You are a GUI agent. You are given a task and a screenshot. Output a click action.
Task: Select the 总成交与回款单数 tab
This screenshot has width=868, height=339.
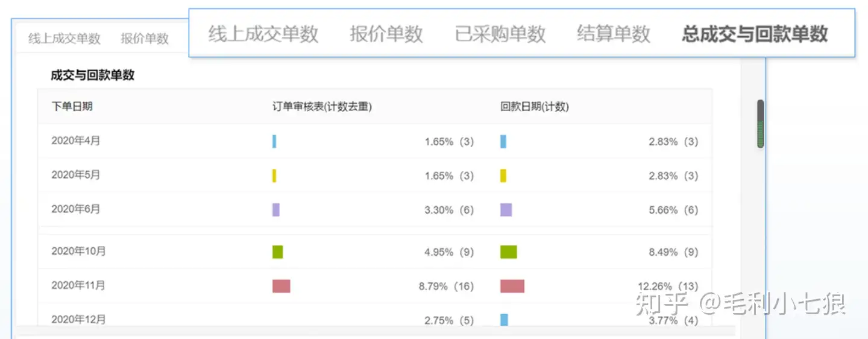pyautogui.click(x=755, y=34)
